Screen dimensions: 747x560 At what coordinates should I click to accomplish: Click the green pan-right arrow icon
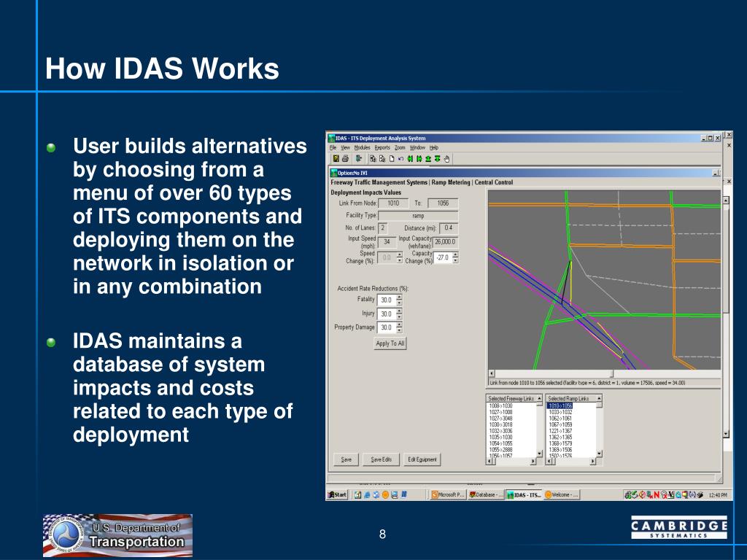[x=419, y=159]
